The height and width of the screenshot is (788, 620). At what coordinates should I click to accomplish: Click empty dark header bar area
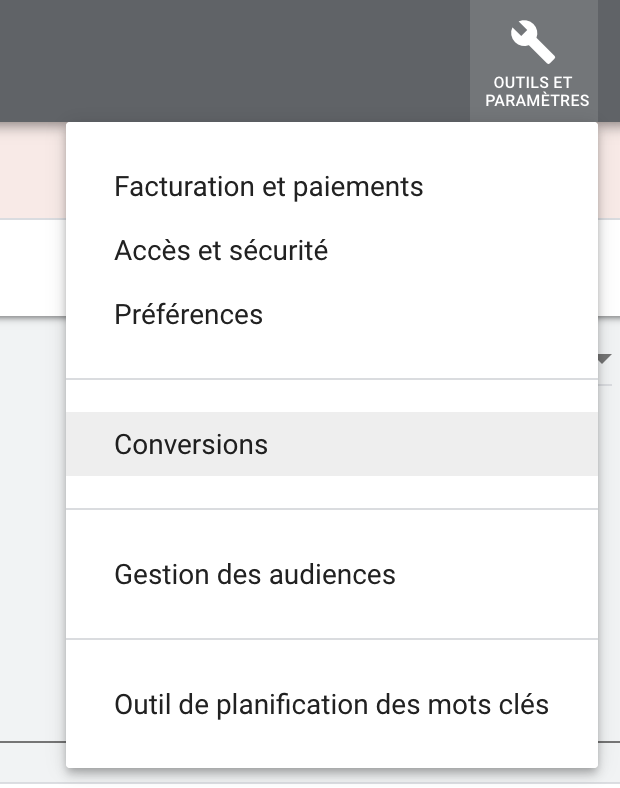(235, 60)
